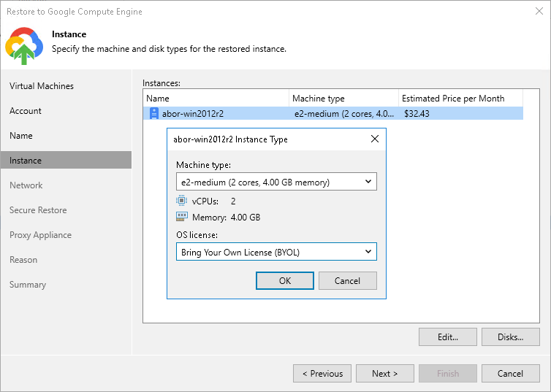
Task: Open the Machine type dropdown
Action: pyautogui.click(x=276, y=182)
